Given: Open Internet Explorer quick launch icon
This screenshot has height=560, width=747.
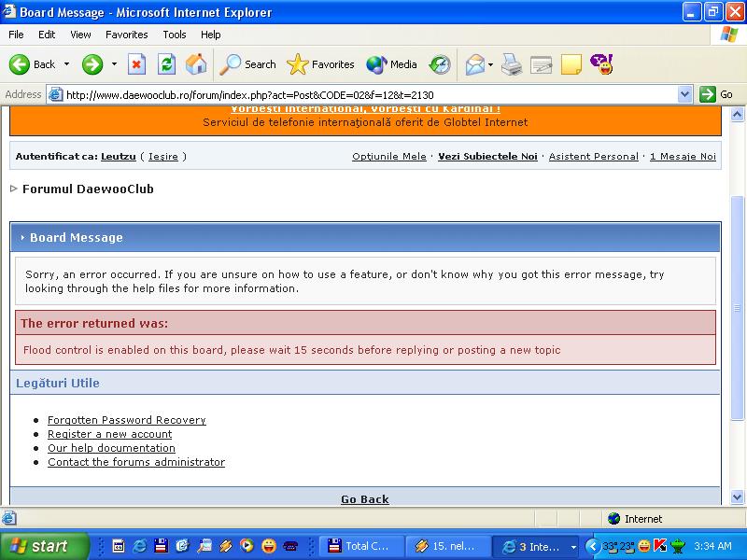Looking at the screenshot, I should tap(139, 546).
